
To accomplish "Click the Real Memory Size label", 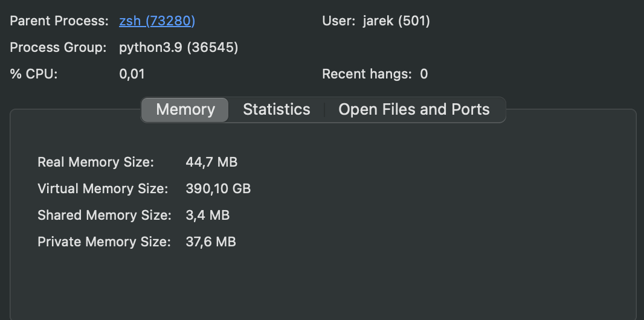I will coord(95,162).
